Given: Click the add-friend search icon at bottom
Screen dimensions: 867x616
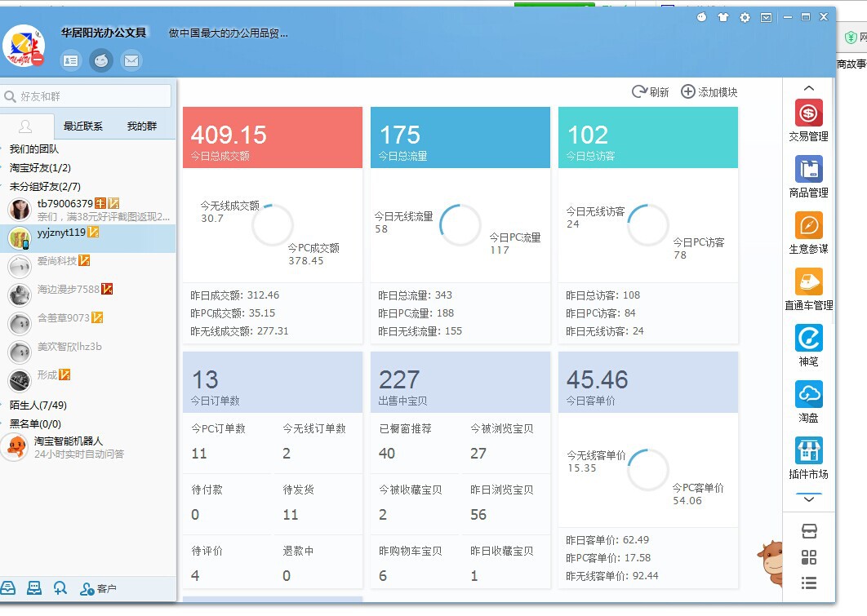Looking at the screenshot, I should 60,587.
